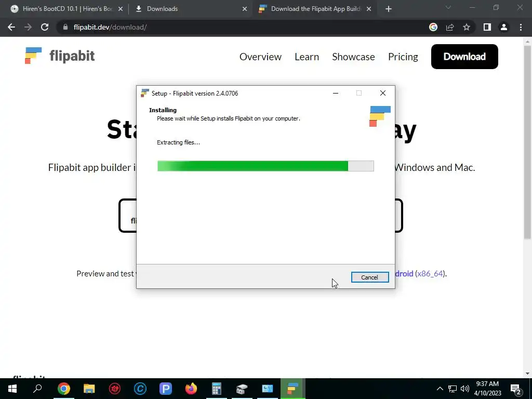This screenshot has height=399, width=532.
Task: Toggle the browser side panel
Action: click(487, 27)
